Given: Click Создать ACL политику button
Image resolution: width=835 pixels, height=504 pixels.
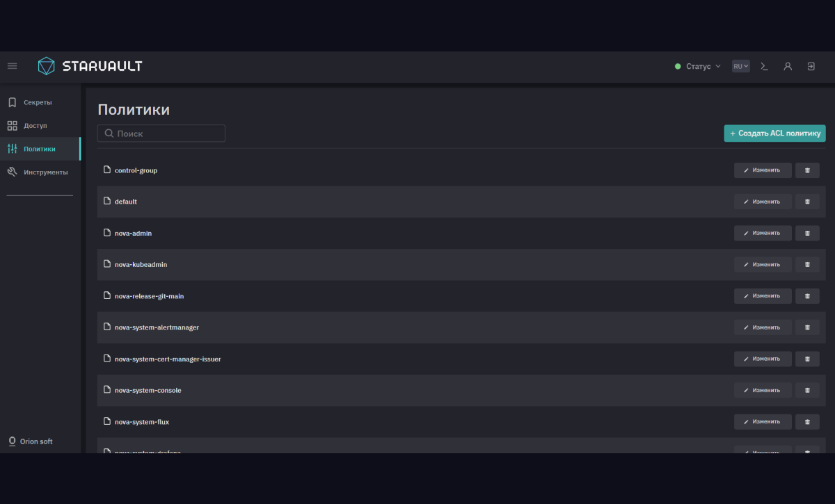Looking at the screenshot, I should (775, 133).
